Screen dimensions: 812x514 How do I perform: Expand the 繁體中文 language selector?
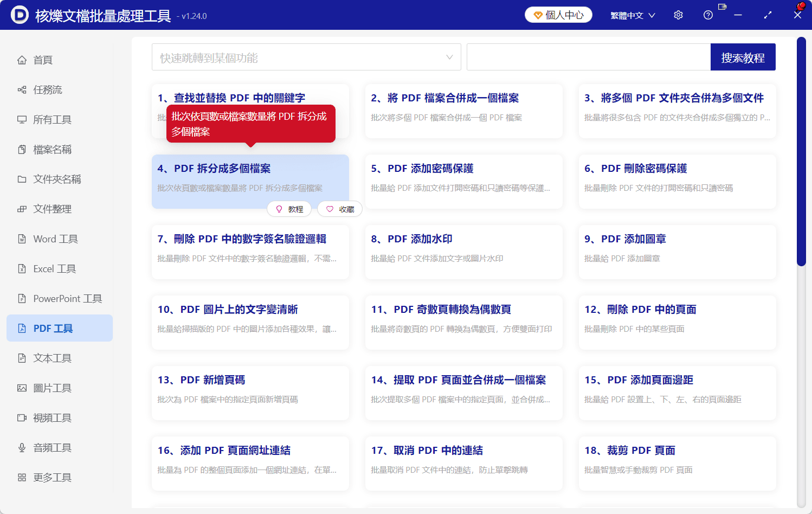coord(633,15)
